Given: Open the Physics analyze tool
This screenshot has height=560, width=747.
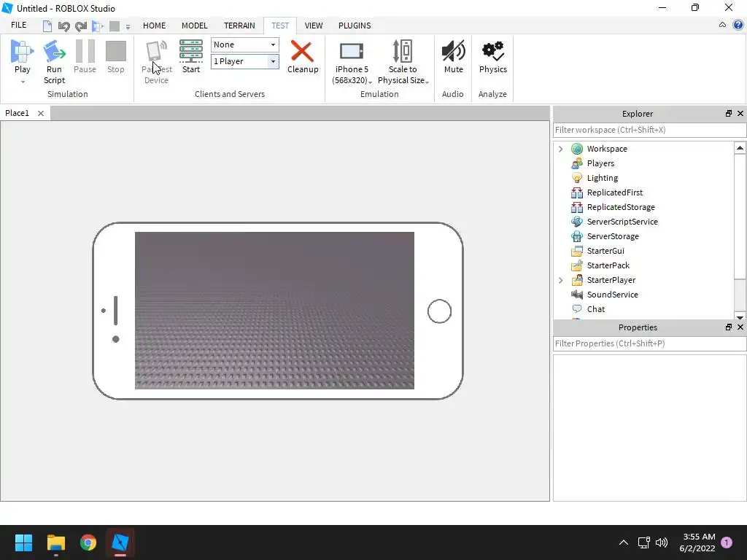Looking at the screenshot, I should click(x=493, y=52).
